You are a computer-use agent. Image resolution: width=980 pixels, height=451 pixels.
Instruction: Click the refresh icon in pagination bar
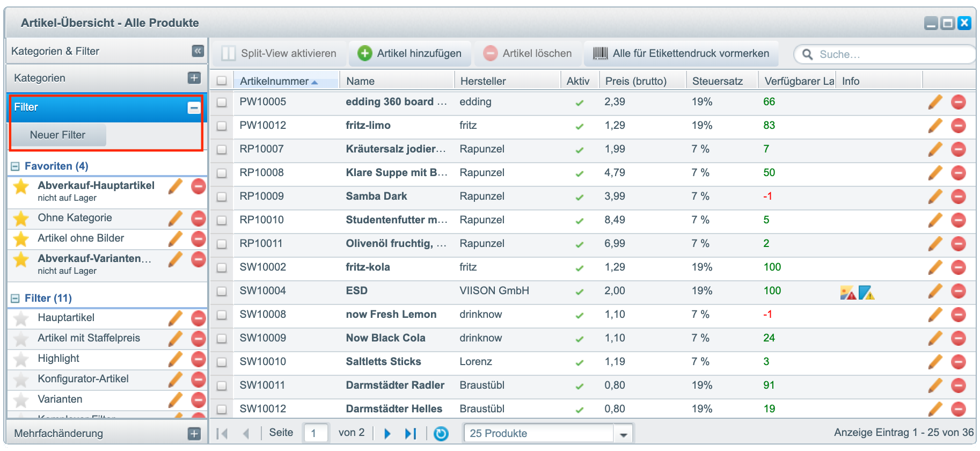coord(441,433)
